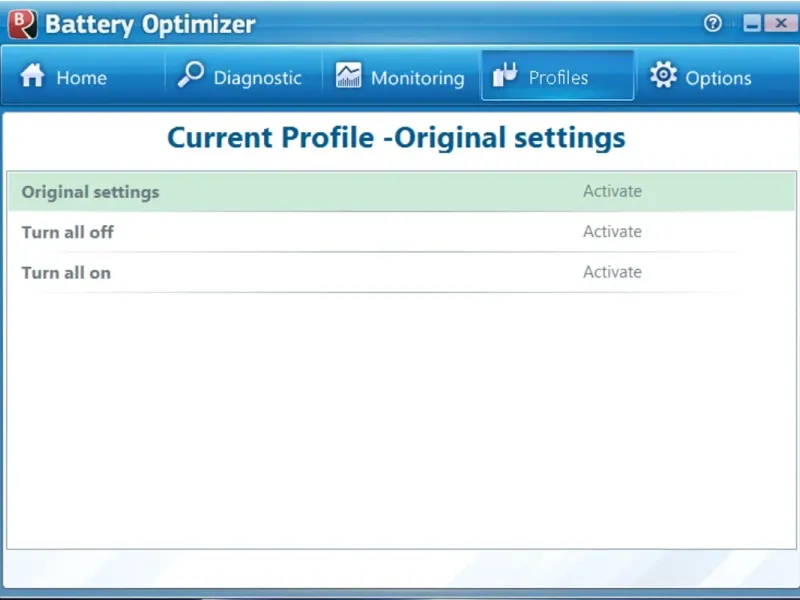Click the Home house icon

pyautogui.click(x=33, y=76)
